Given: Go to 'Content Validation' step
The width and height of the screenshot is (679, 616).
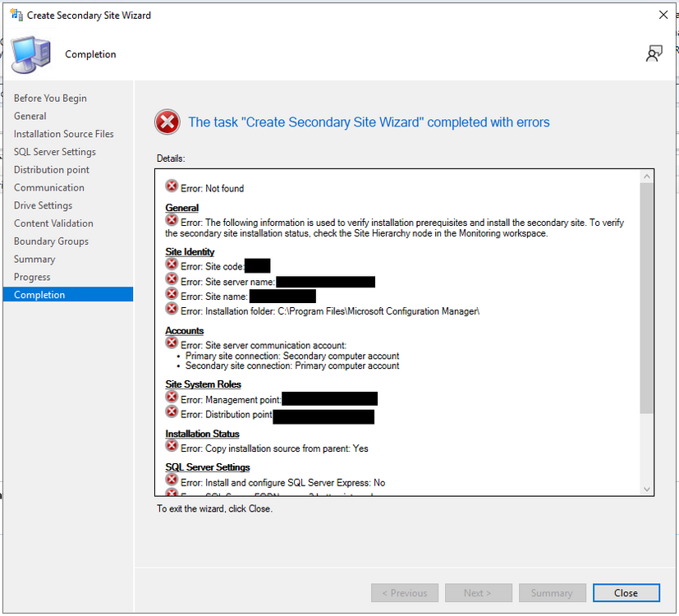Looking at the screenshot, I should click(x=53, y=223).
